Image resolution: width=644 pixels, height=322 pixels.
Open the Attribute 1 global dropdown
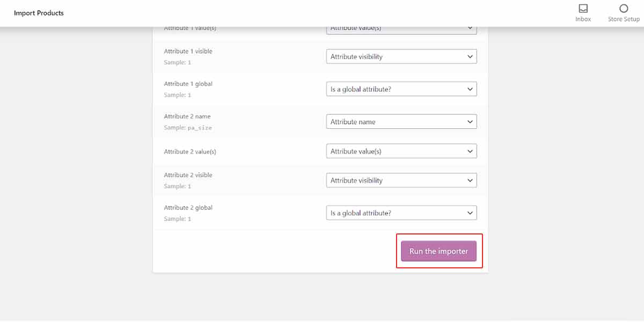401,89
